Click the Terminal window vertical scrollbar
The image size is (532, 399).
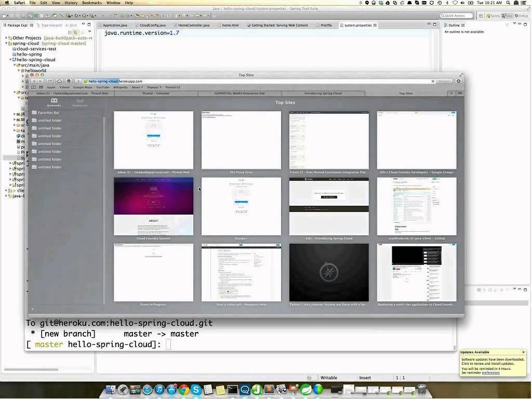[x=455, y=348]
